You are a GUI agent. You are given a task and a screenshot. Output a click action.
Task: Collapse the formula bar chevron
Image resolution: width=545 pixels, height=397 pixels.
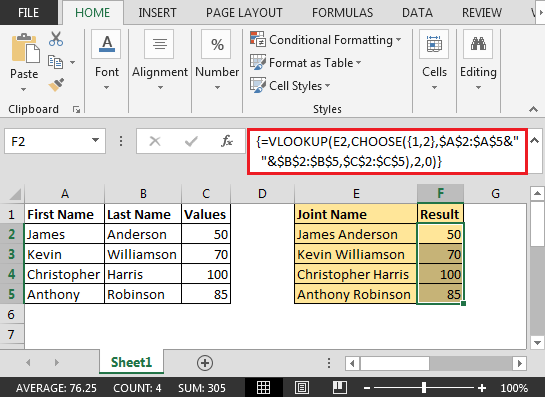535,140
